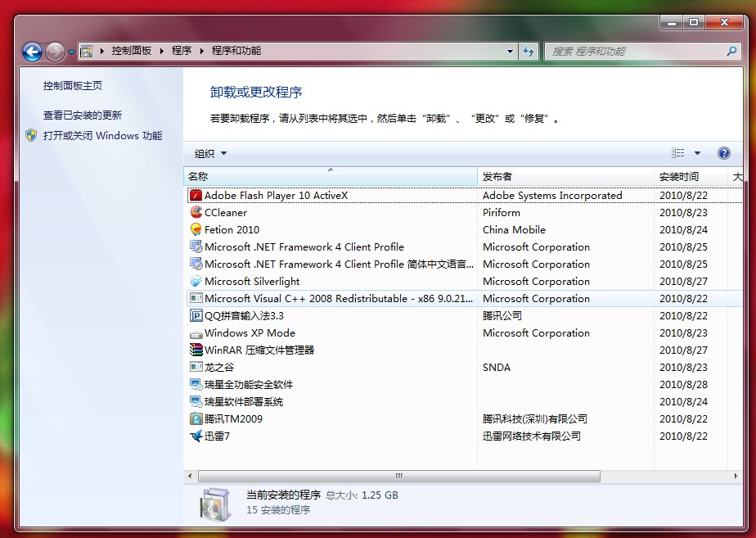Click the forward navigation arrow button

55,51
